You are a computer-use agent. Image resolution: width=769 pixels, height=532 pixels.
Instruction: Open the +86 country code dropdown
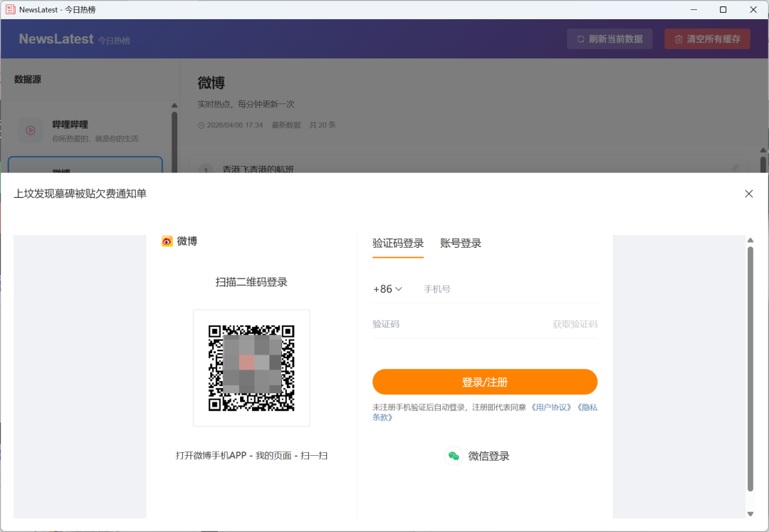point(388,288)
